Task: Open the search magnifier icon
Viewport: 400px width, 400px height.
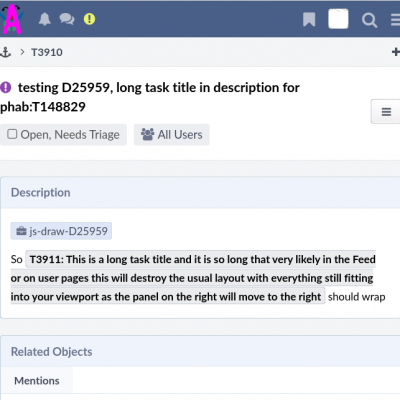Action: coord(369,20)
